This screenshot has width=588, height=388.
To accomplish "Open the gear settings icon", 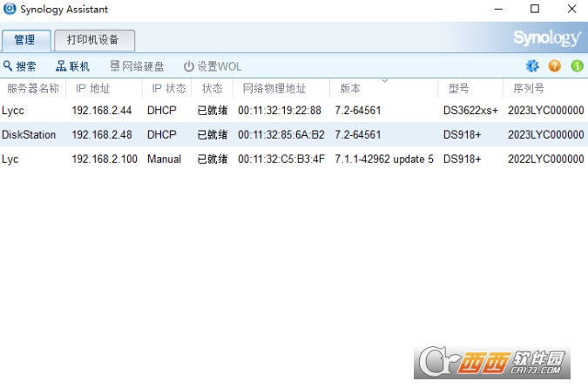I will click(x=532, y=66).
